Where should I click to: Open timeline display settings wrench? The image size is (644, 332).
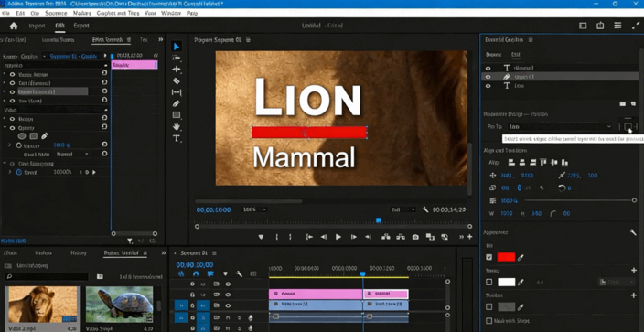(x=239, y=273)
